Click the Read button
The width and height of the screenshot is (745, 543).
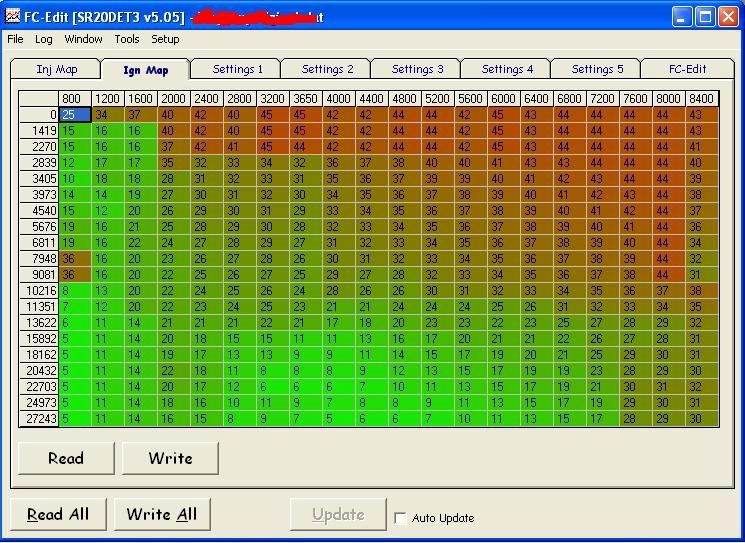click(66, 458)
